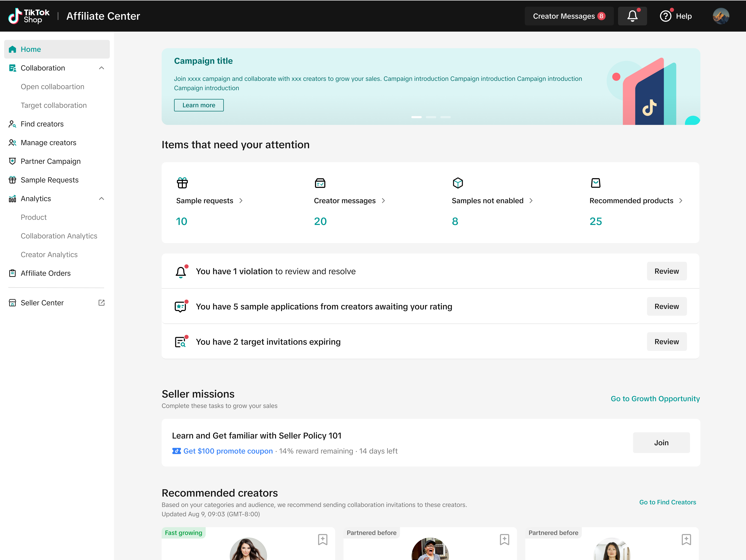Click the user profile avatar
This screenshot has height=560, width=746.
(x=721, y=16)
